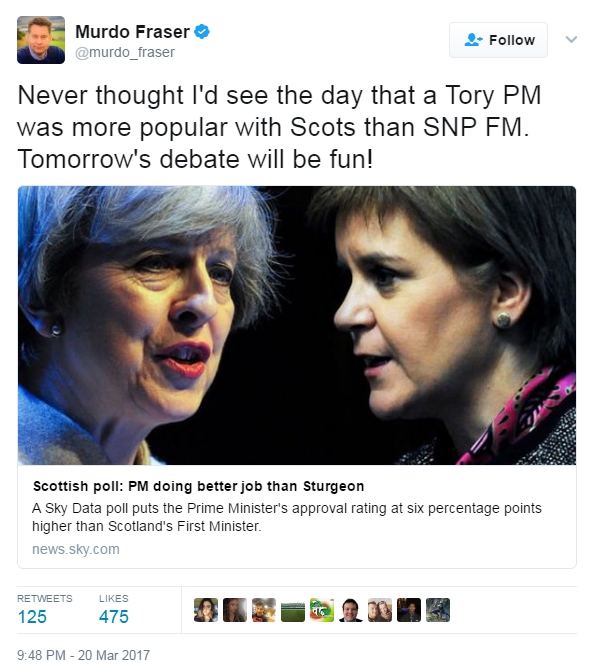This screenshot has width=593, height=672.
Task: Open the @murdo_fraser handle
Action: pos(125,52)
